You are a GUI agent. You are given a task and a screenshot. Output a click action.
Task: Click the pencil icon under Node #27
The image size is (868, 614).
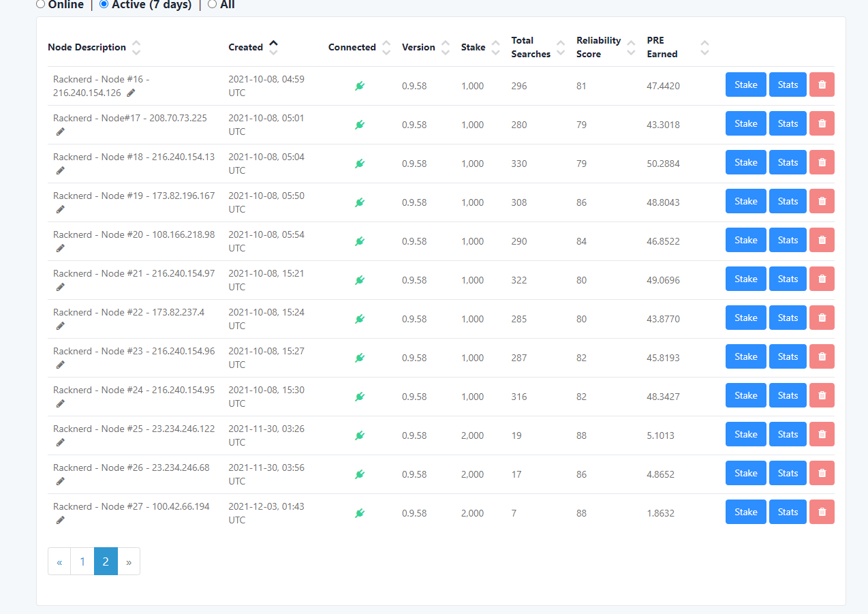coord(60,520)
